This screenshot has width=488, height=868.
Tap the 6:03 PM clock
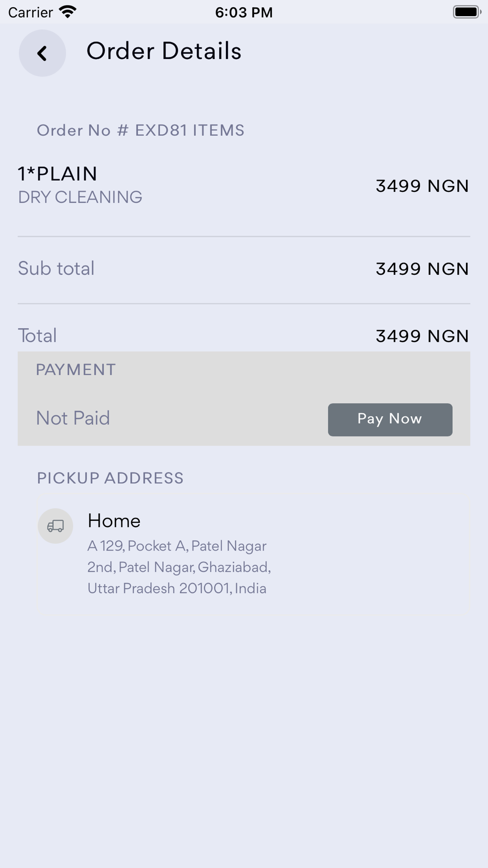coord(244,12)
